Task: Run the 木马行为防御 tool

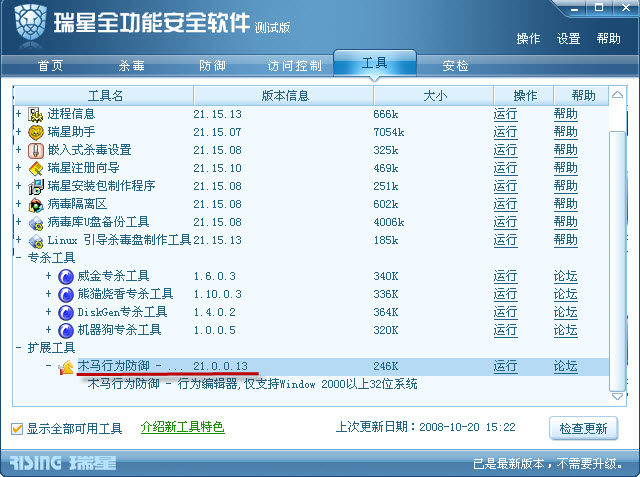Action: point(505,366)
